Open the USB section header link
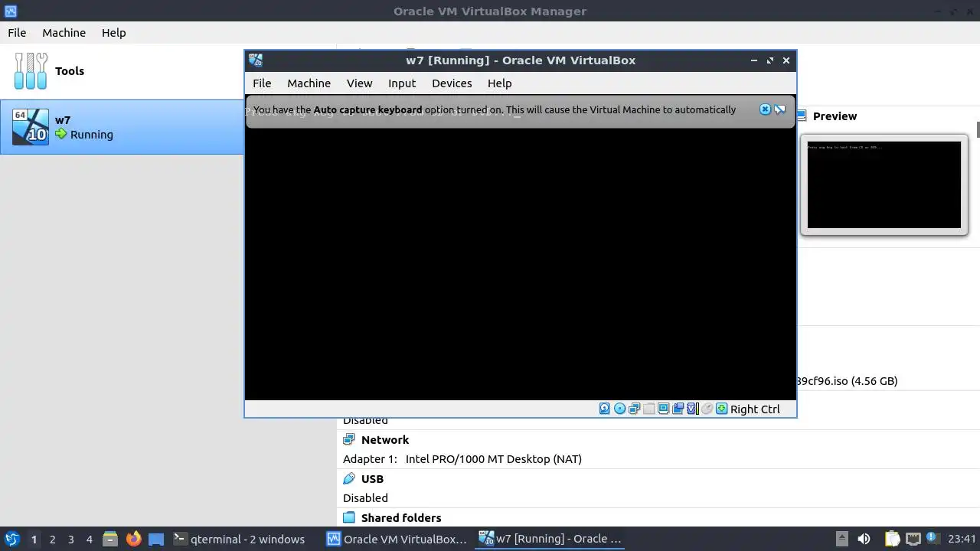 tap(372, 479)
